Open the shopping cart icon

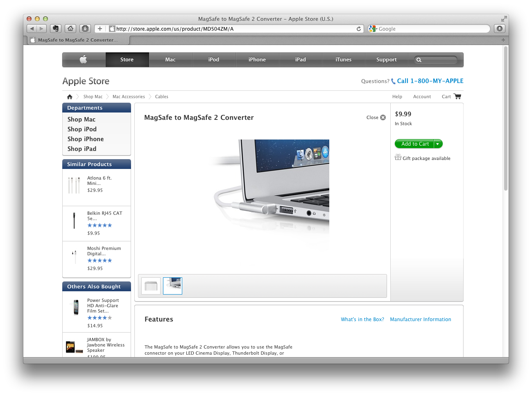[457, 97]
